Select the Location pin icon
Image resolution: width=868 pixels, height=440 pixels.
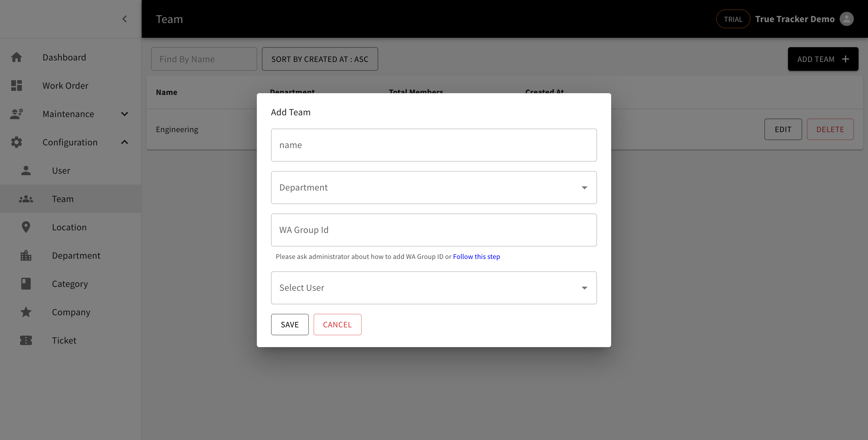[26, 227]
